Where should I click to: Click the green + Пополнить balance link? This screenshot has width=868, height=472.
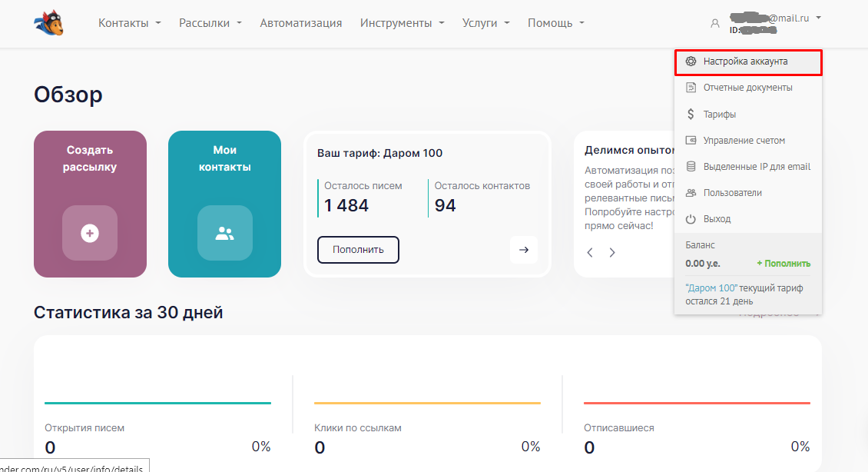[x=784, y=264]
